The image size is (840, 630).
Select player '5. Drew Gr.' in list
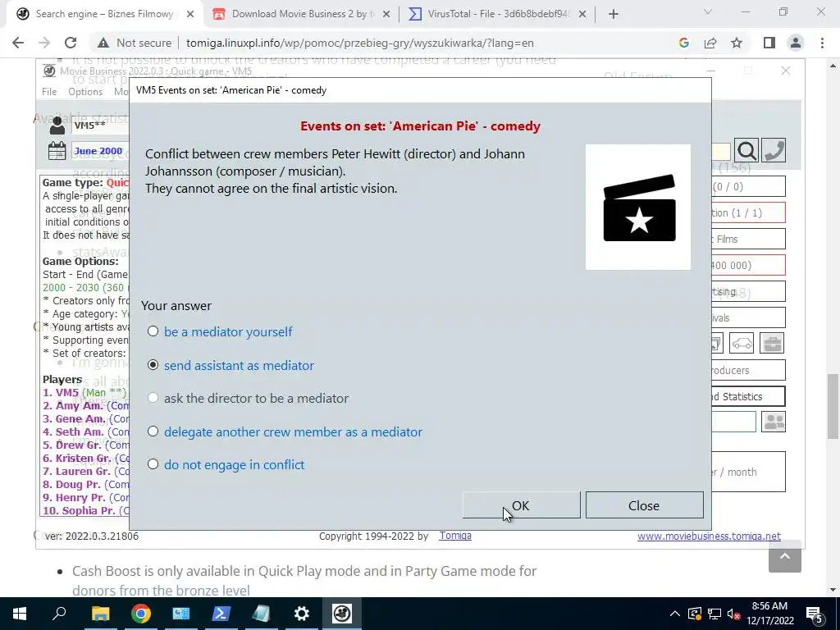tap(85, 445)
